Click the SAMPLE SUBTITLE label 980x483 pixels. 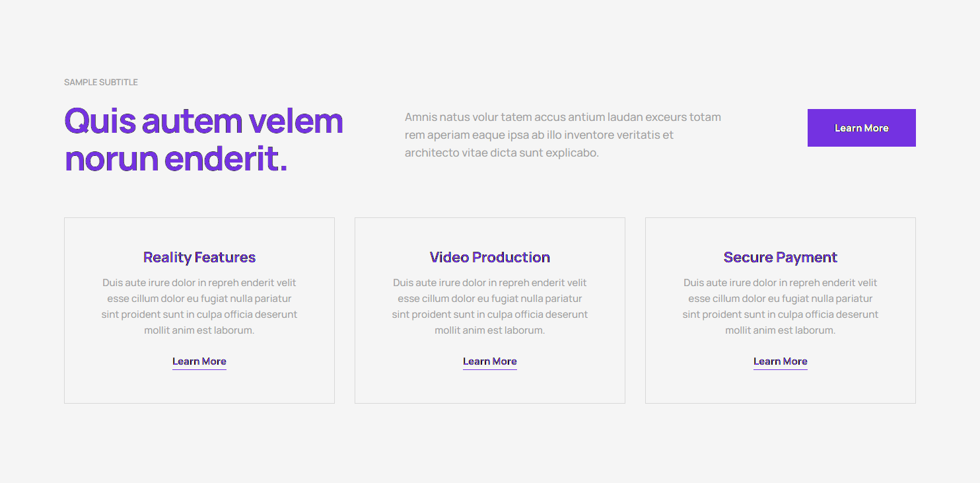pos(101,83)
